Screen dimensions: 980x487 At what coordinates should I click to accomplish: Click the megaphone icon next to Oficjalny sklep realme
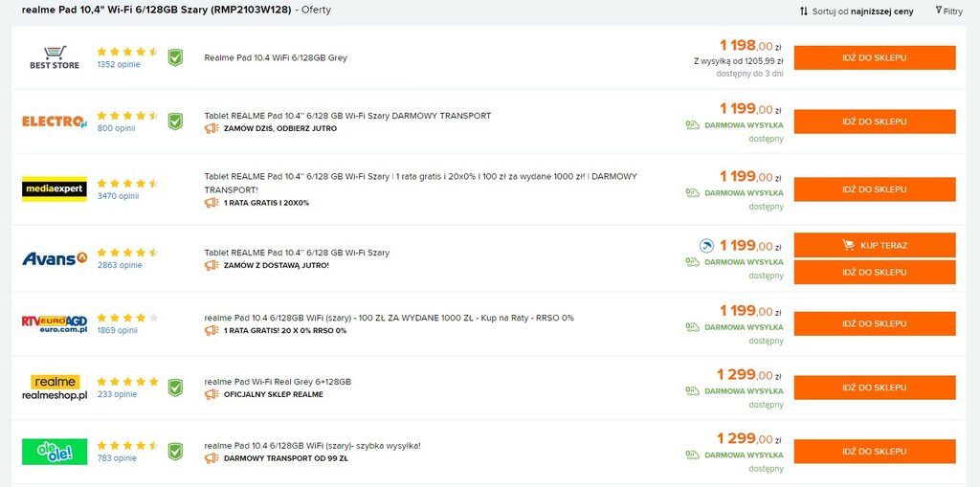coord(212,394)
